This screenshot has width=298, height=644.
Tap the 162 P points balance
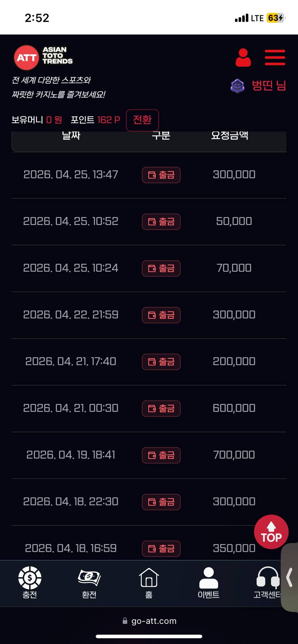(108, 120)
